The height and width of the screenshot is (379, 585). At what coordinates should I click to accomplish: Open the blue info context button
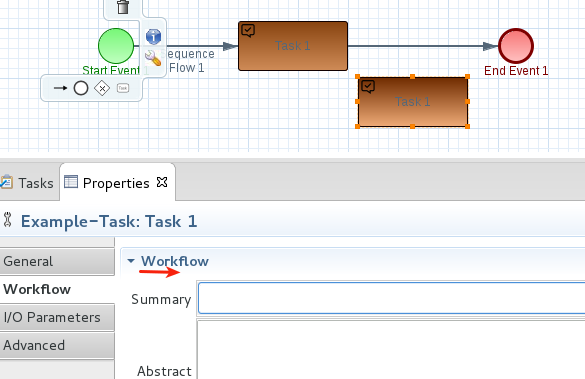click(x=153, y=37)
